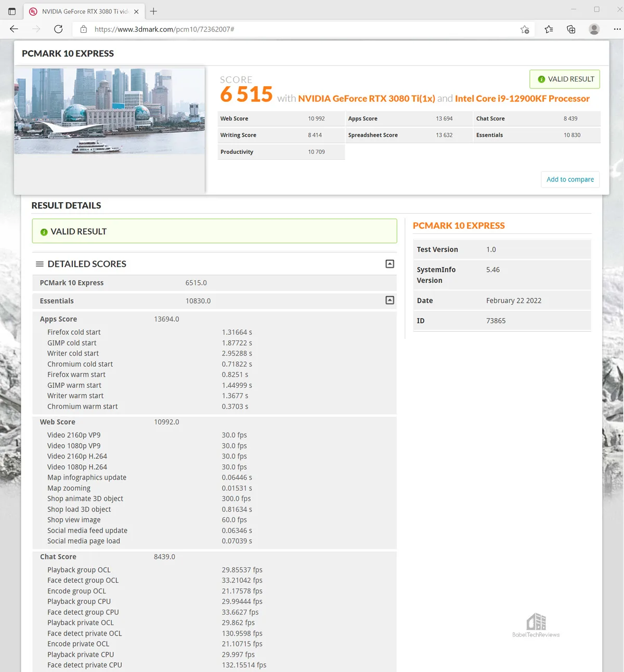Open a new browser tab
624x672 pixels.
(153, 11)
